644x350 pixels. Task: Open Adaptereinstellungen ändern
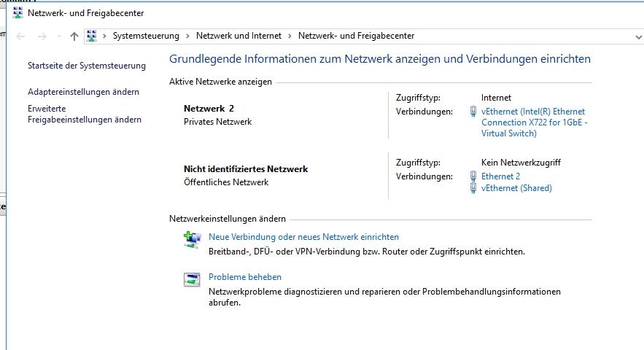coord(83,92)
